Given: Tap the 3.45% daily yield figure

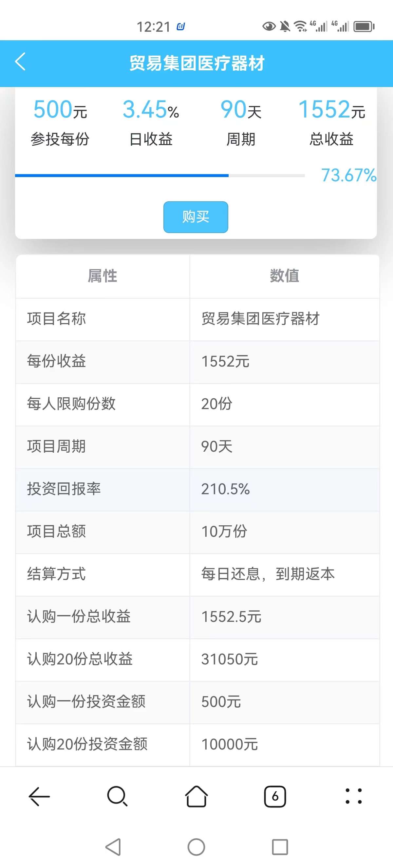Looking at the screenshot, I should click(x=151, y=110).
